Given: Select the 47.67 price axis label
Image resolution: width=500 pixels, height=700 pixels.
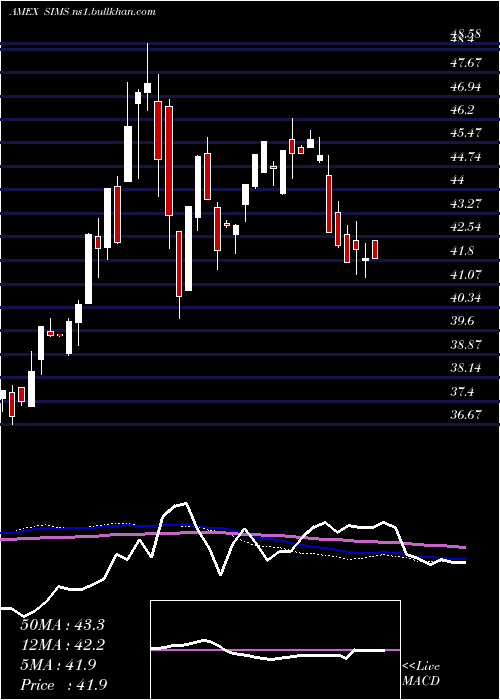Looking at the screenshot, I should (466, 63).
